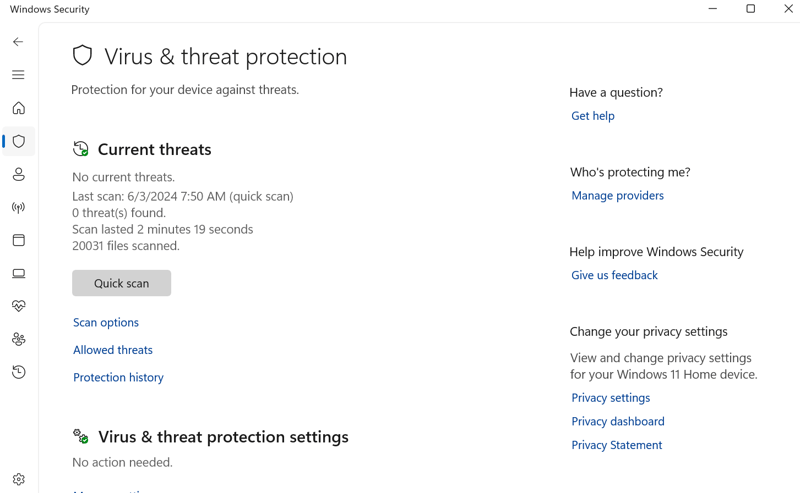800x493 pixels.
Task: Open Manage providers link
Action: [617, 196]
